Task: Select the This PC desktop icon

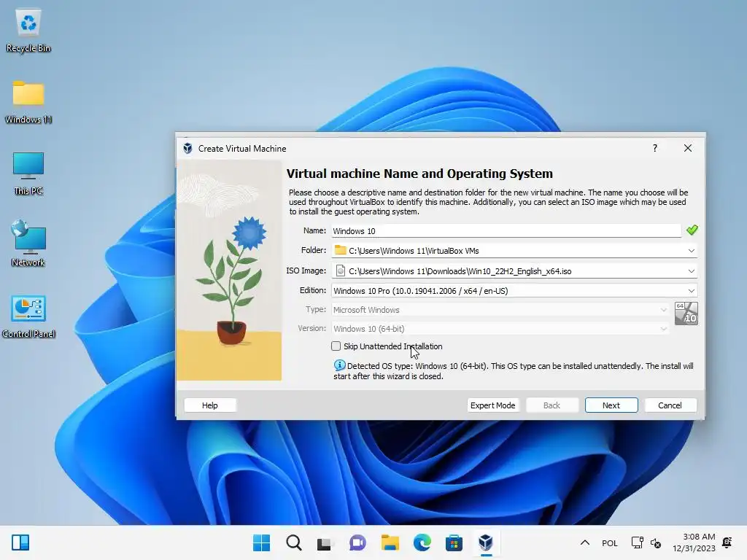Action: point(28,174)
